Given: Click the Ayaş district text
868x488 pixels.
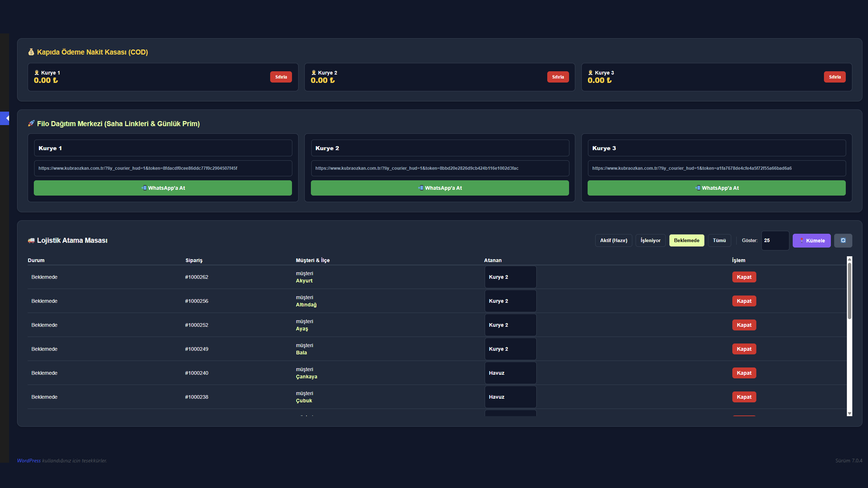Looking at the screenshot, I should [x=302, y=328].
